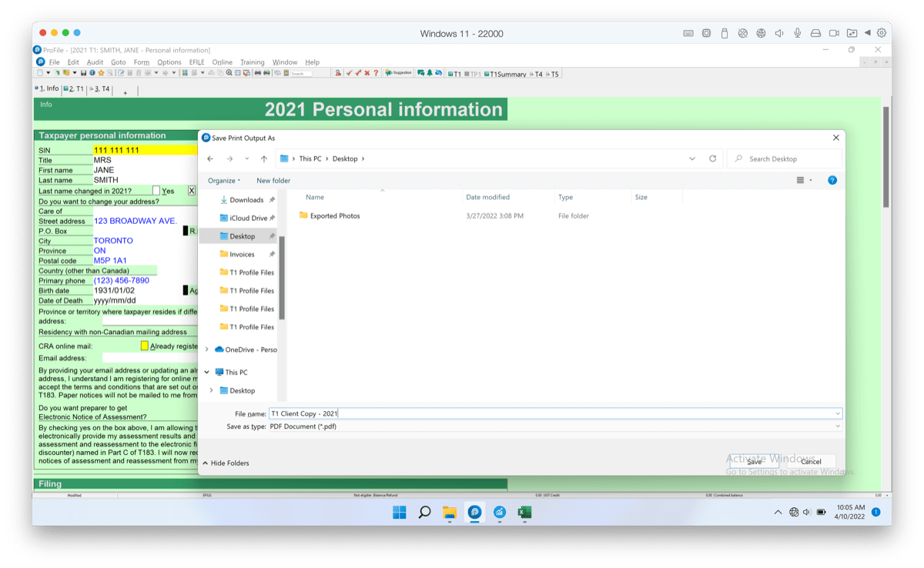Check Yes for last name changed in 2021
Viewport: 924px width, 568px height.
[156, 191]
